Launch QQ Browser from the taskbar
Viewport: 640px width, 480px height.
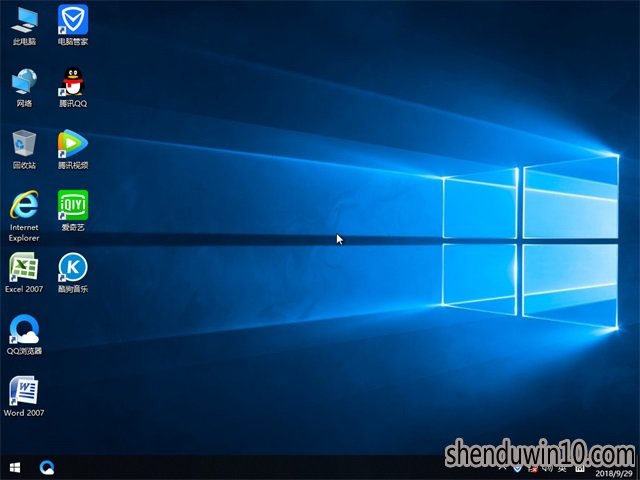pyautogui.click(x=47, y=467)
